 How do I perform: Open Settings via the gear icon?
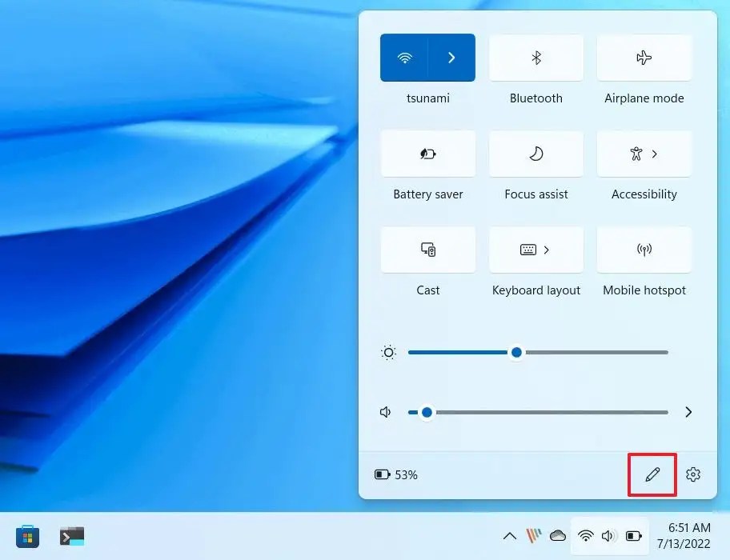(x=692, y=474)
